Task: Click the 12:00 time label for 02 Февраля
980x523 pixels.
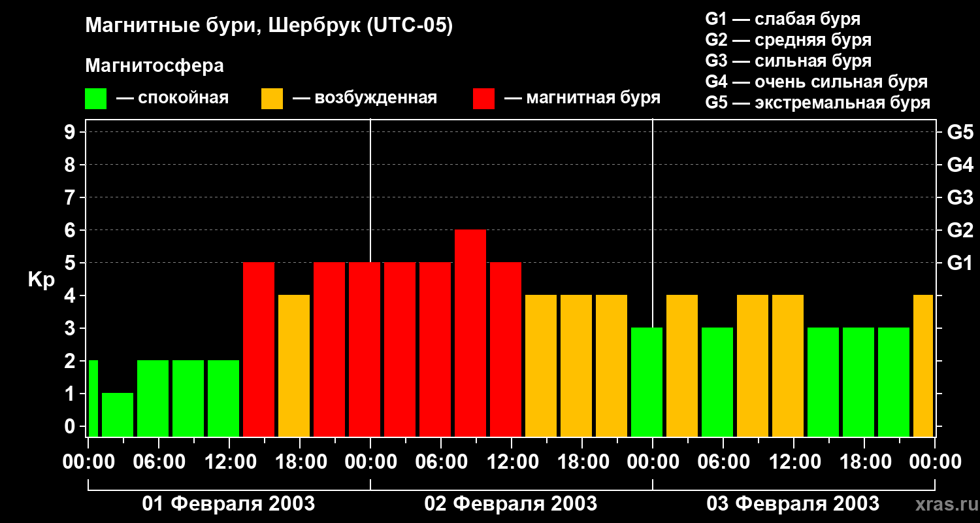Action: coord(512,462)
